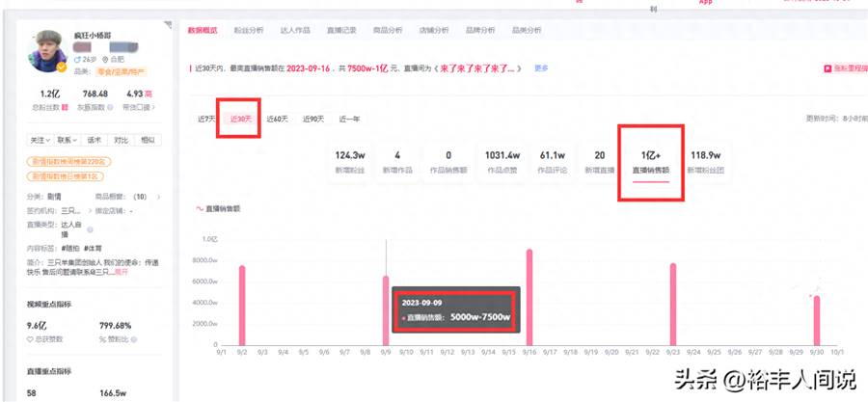Click the verified badge on the avatar

tap(62, 67)
